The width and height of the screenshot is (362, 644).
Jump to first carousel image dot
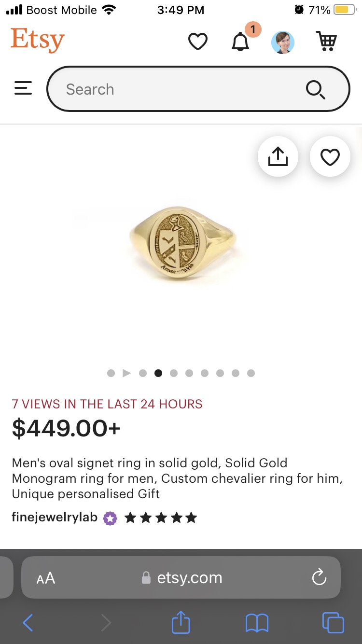(111, 373)
